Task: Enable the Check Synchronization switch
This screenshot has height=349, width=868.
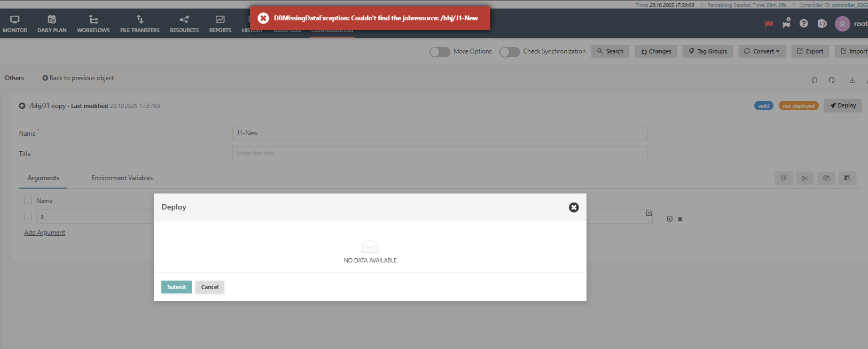Action: (510, 52)
